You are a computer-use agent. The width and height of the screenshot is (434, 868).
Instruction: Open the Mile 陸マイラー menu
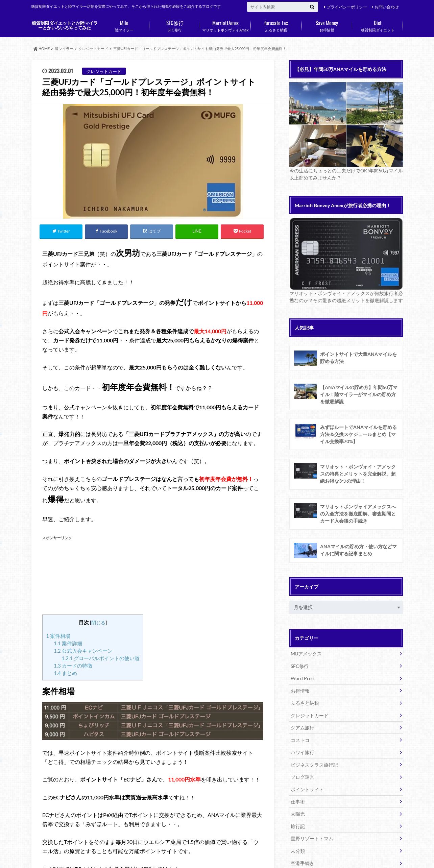[124, 26]
